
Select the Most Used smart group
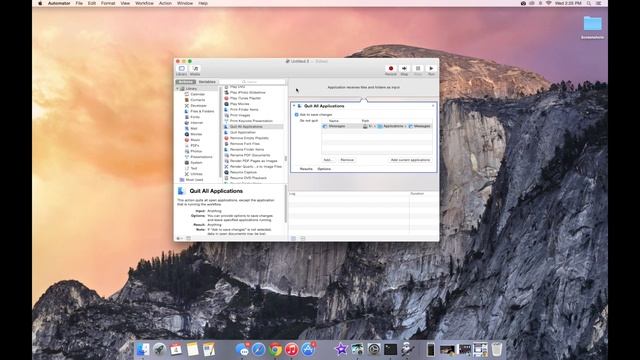tap(194, 180)
